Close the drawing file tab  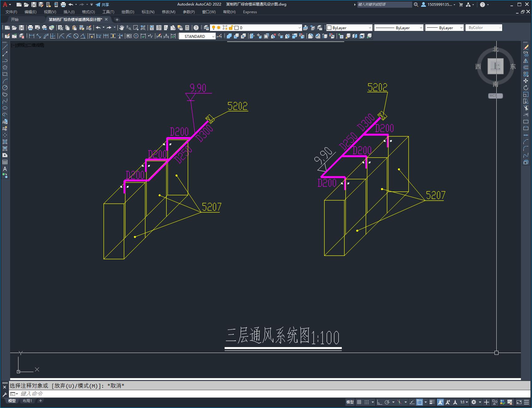[x=106, y=19]
